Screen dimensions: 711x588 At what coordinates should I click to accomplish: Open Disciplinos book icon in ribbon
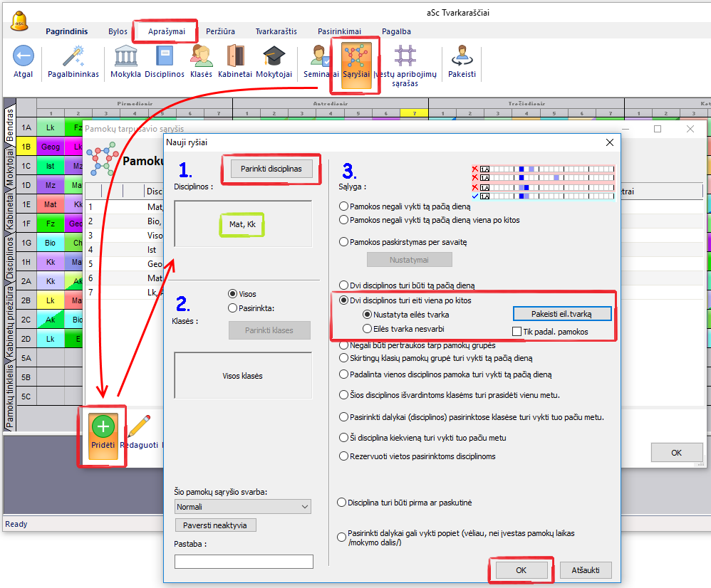165,56
